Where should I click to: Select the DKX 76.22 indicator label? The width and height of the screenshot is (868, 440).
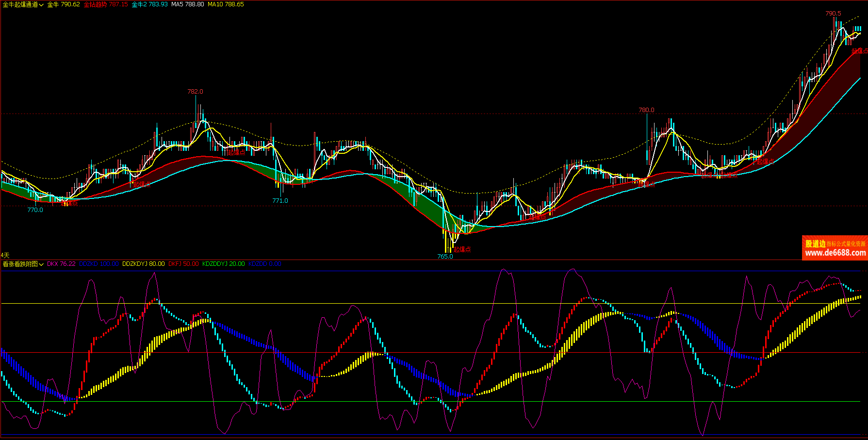(61, 264)
